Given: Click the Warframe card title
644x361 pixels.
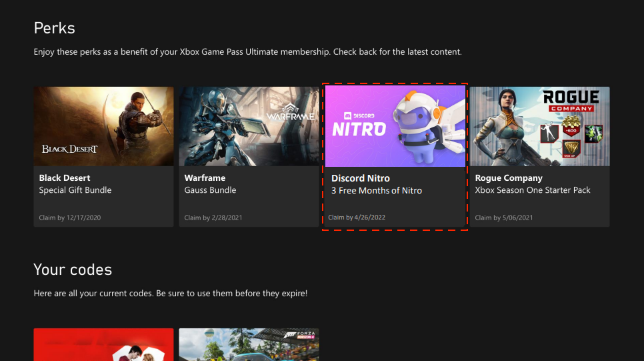Looking at the screenshot, I should click(x=205, y=178).
